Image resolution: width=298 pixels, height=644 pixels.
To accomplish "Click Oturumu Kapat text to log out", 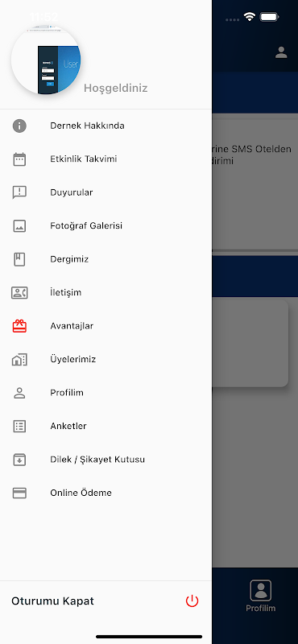I will (52, 601).
